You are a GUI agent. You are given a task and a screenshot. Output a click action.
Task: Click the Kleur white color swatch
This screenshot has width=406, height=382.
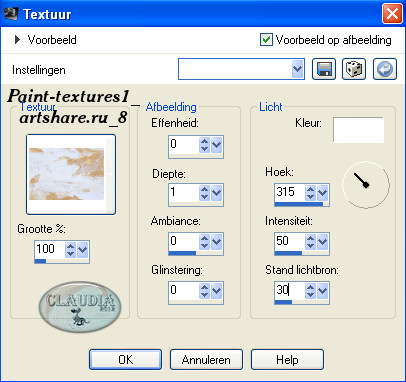pos(358,130)
